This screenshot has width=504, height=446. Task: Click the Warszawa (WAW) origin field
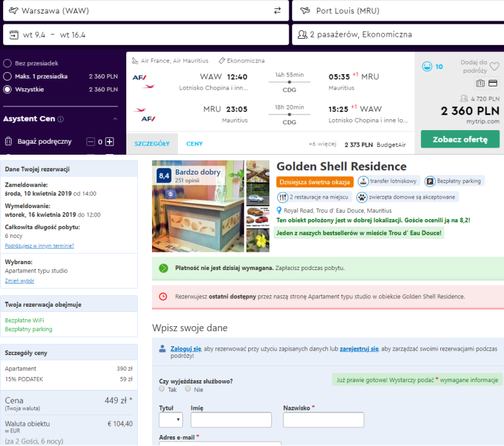[x=146, y=11]
